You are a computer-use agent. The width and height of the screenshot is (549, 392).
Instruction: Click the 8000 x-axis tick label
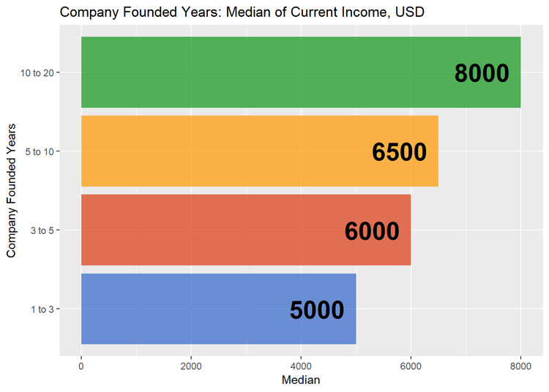[520, 365]
